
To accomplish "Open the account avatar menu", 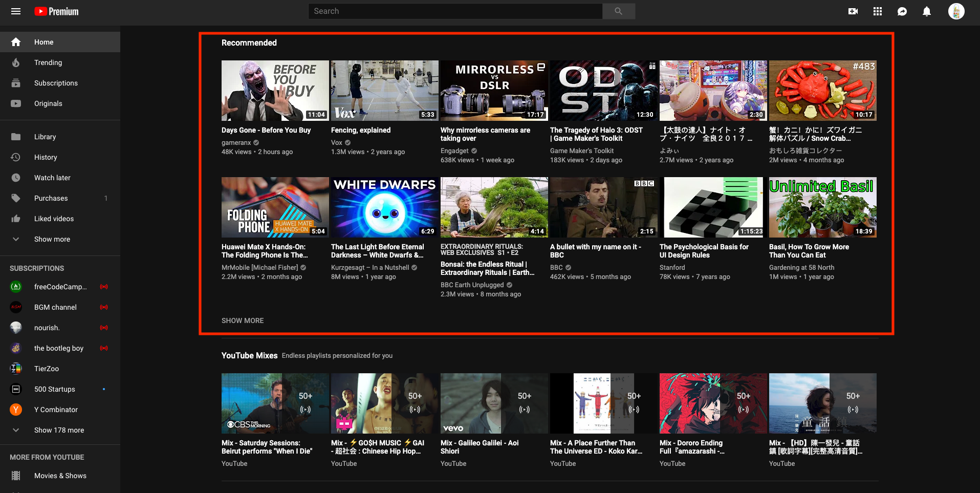I will [956, 11].
